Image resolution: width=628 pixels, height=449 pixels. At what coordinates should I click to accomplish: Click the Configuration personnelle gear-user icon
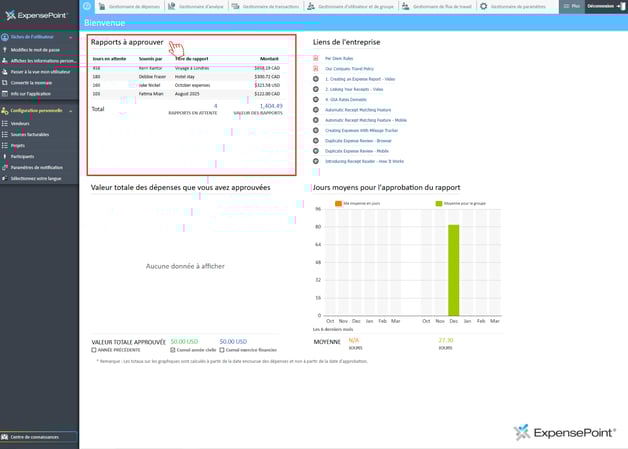coord(5,111)
